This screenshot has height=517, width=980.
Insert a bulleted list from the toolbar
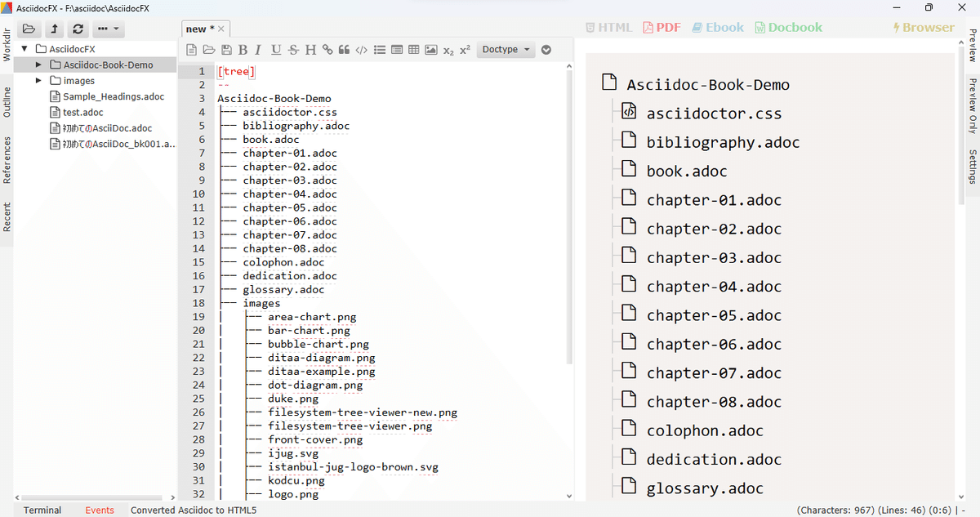click(379, 49)
